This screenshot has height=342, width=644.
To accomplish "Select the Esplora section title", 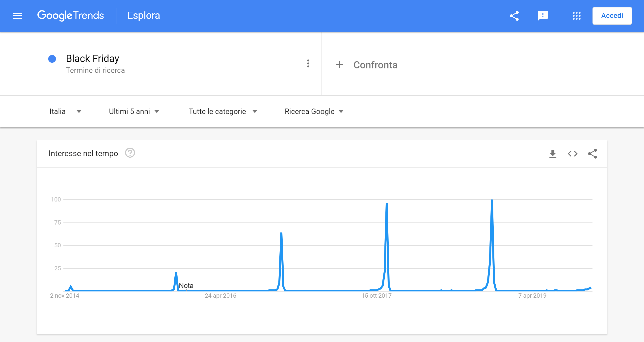I will point(143,16).
